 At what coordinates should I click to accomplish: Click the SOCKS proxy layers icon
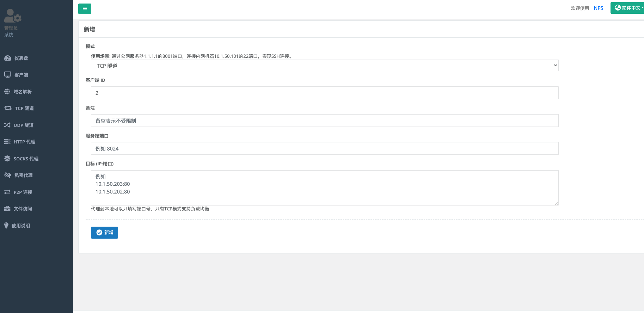(7, 159)
